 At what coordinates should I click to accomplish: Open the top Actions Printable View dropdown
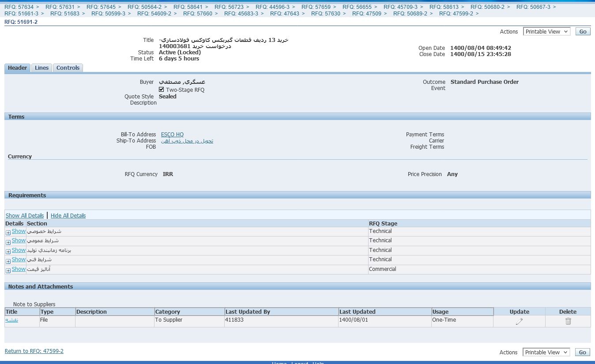pyautogui.click(x=546, y=32)
